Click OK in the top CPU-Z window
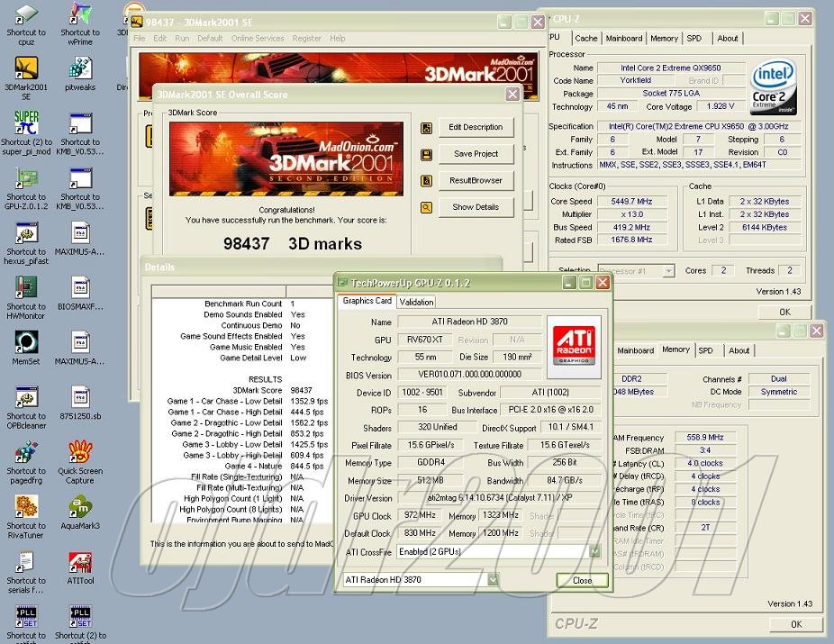834x644 pixels. click(784, 313)
